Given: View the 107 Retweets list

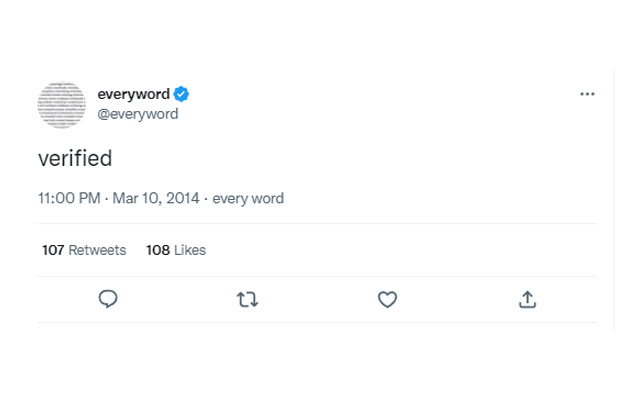Looking at the screenshot, I should 84,250.
